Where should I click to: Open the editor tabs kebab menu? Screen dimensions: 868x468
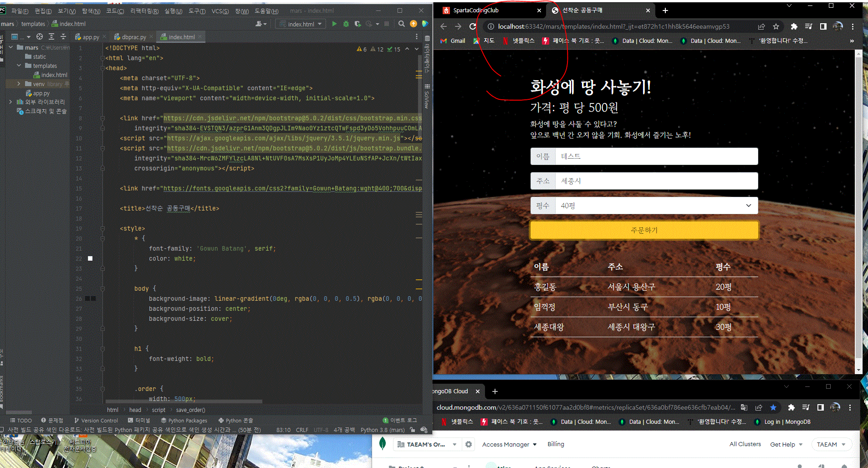[416, 36]
